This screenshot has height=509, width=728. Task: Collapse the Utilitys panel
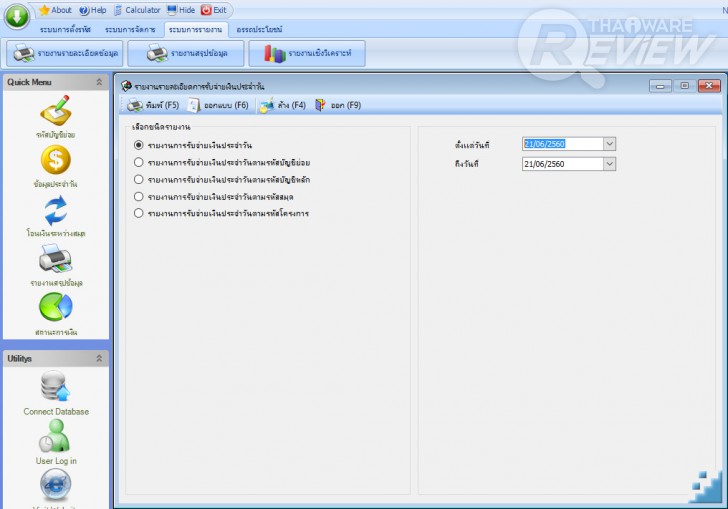(99, 359)
